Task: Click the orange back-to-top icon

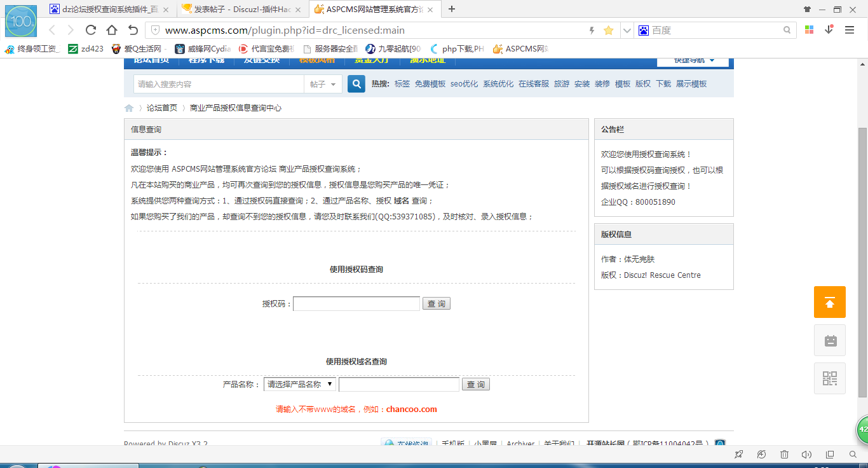Action: point(830,302)
